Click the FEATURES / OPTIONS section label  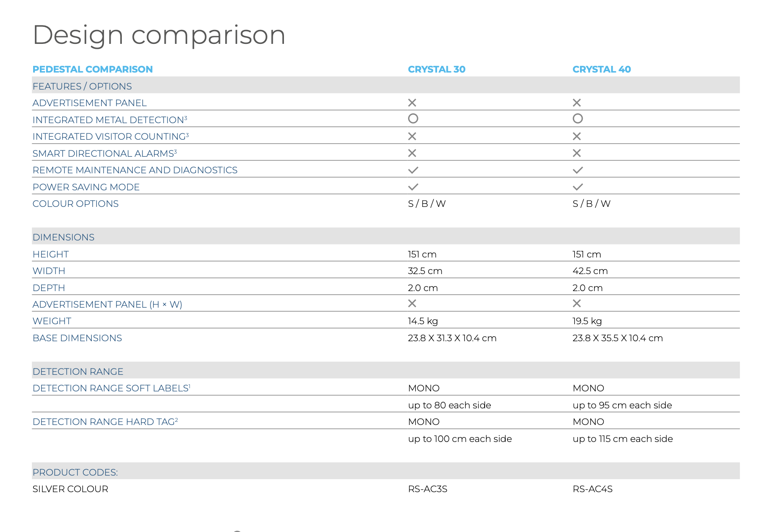82,86
